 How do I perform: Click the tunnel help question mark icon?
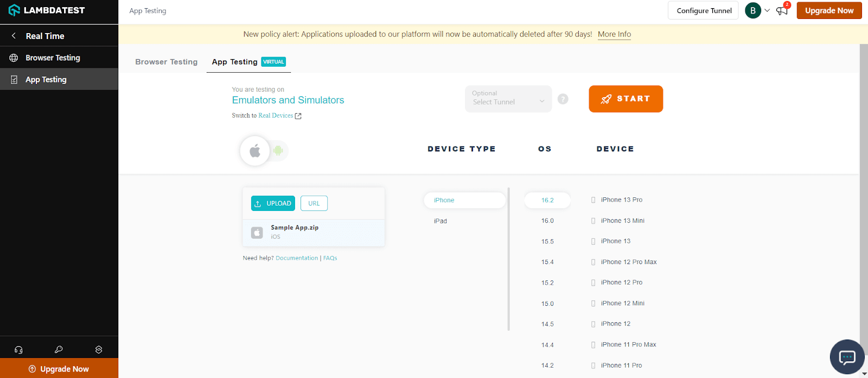[563, 99]
